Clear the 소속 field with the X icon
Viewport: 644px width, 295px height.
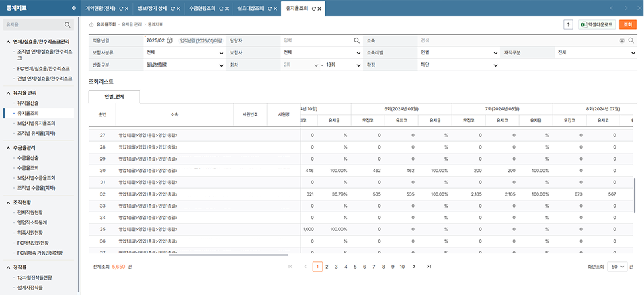coord(622,40)
